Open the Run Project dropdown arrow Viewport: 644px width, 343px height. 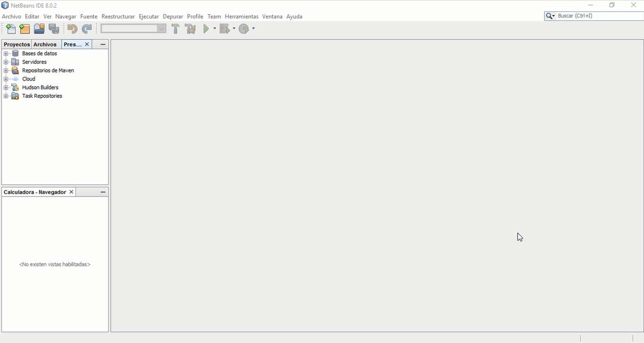(x=214, y=29)
